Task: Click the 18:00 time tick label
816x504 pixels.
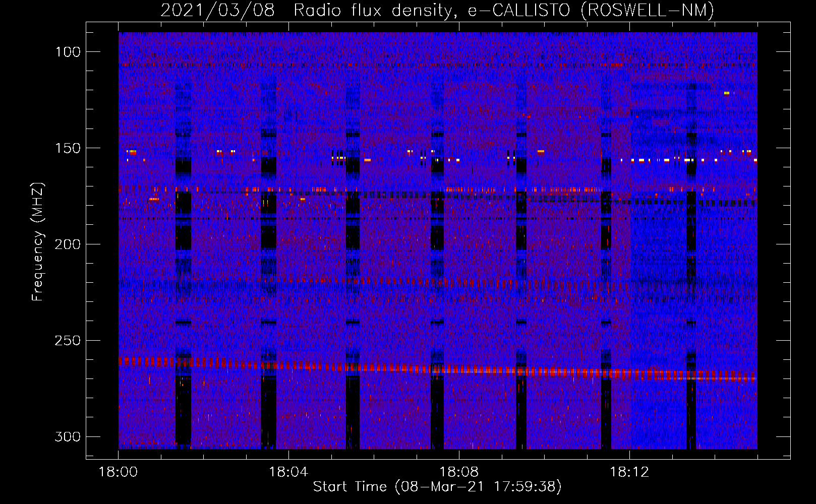Action: 118,472
